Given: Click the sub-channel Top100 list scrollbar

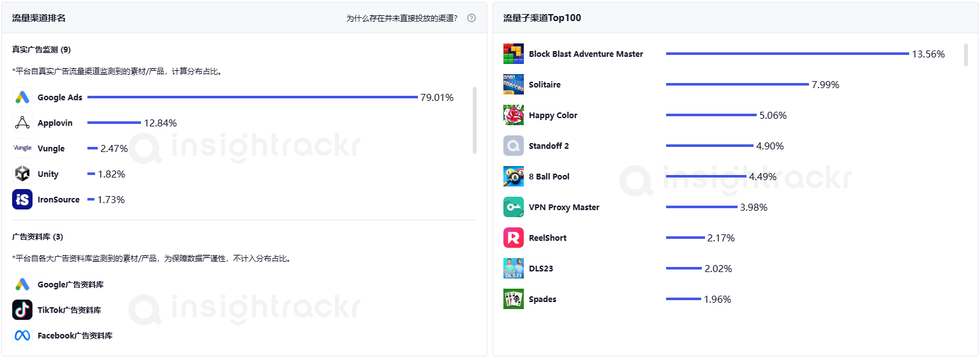Looking at the screenshot, I should click(x=965, y=55).
